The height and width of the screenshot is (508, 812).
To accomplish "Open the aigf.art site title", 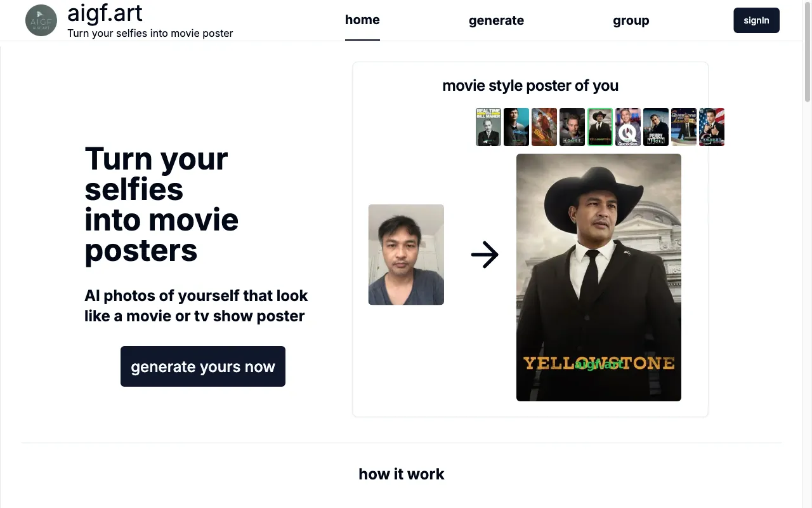I will point(105,13).
